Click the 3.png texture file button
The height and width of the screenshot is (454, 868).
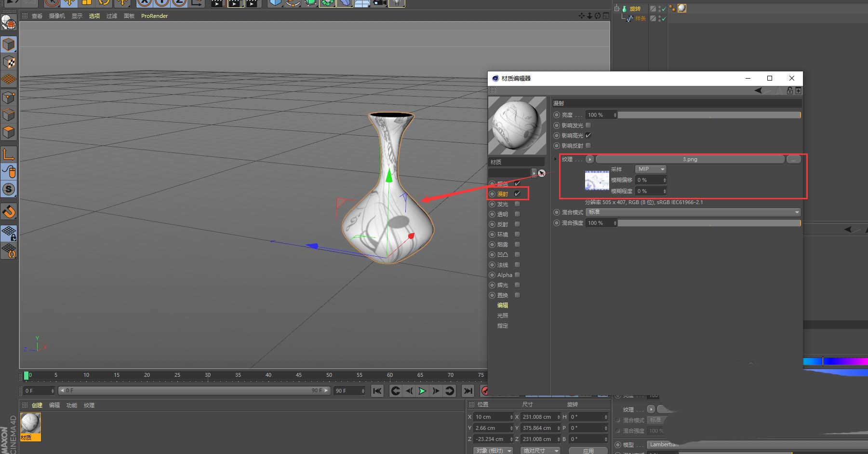coord(690,159)
